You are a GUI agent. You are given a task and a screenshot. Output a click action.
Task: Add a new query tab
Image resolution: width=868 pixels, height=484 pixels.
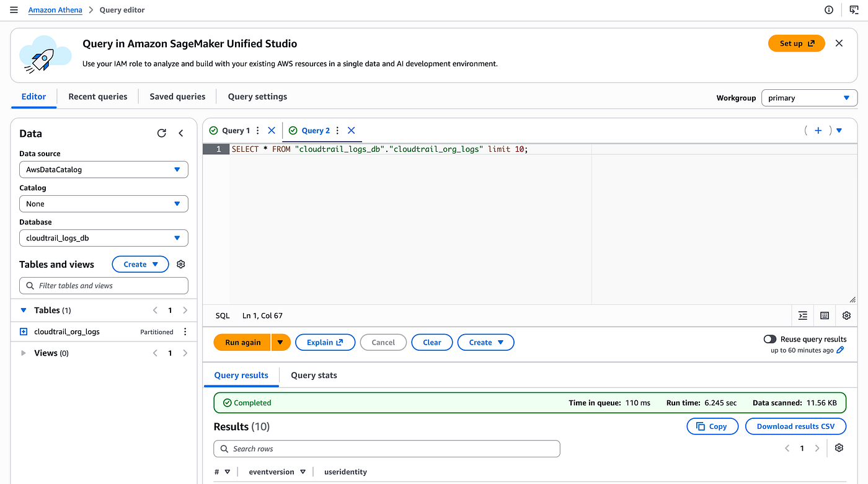pyautogui.click(x=818, y=130)
